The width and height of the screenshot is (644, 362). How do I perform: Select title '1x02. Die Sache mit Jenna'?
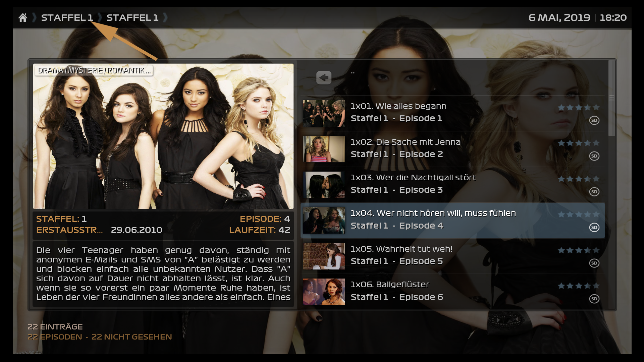(x=406, y=142)
